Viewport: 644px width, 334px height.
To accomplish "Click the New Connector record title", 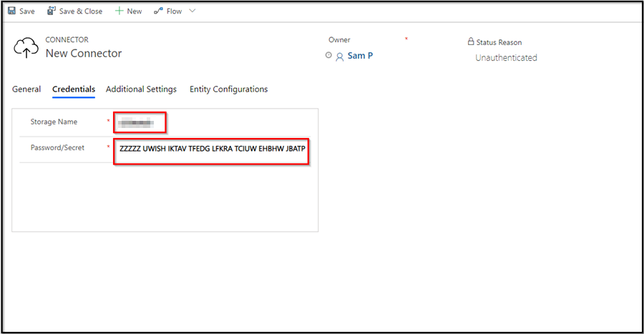I will tap(84, 54).
